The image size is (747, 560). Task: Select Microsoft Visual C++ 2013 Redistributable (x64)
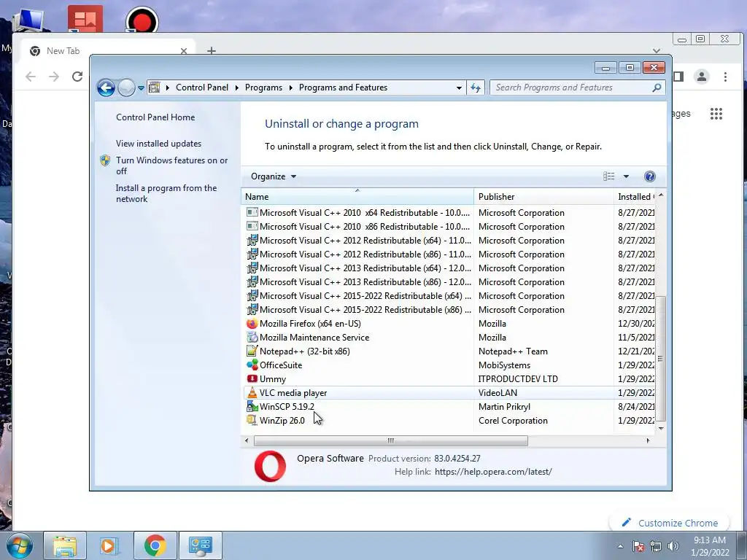tap(365, 268)
